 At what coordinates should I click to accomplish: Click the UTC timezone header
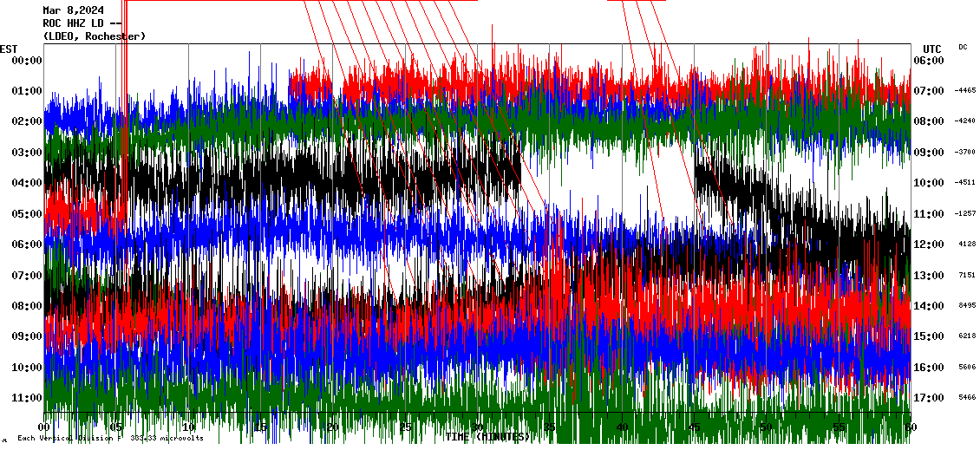click(932, 49)
